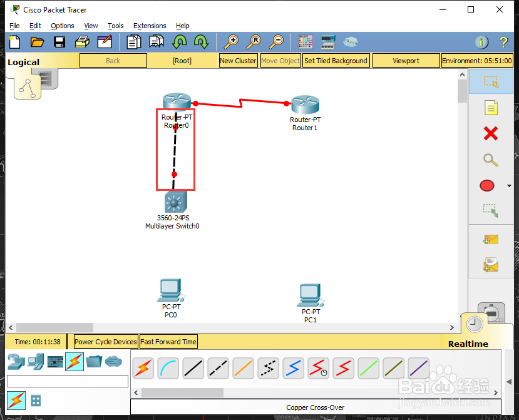Select the Connections category lightning icon
This screenshot has width=519, height=420.
(x=75, y=361)
